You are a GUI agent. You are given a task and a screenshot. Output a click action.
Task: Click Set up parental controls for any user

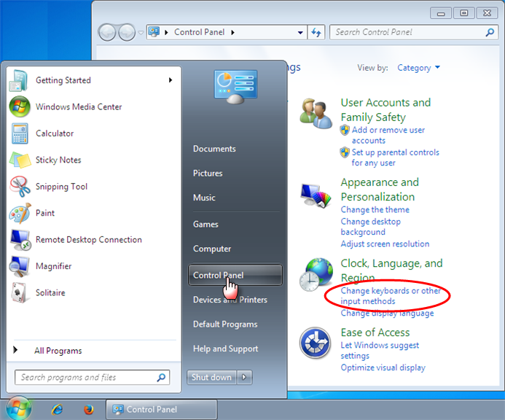395,157
